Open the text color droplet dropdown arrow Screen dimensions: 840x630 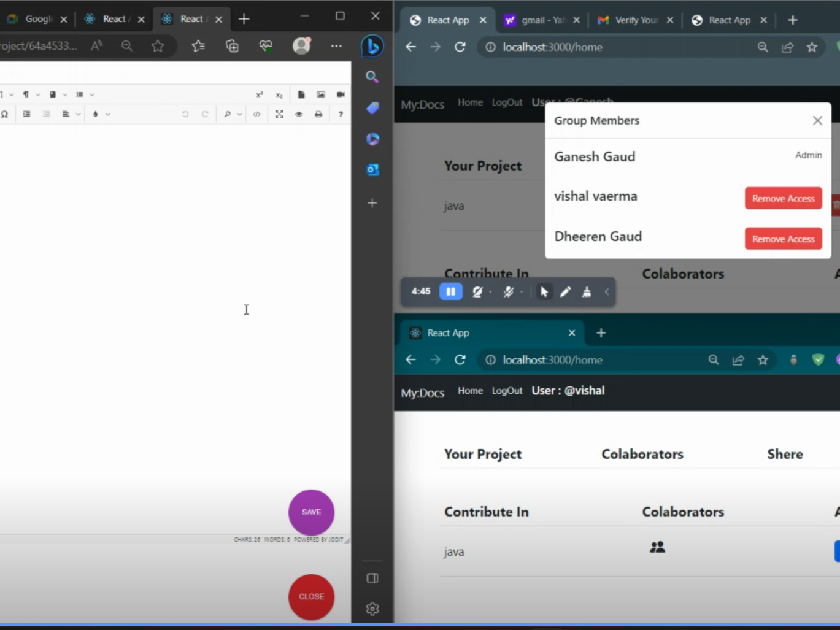108,115
